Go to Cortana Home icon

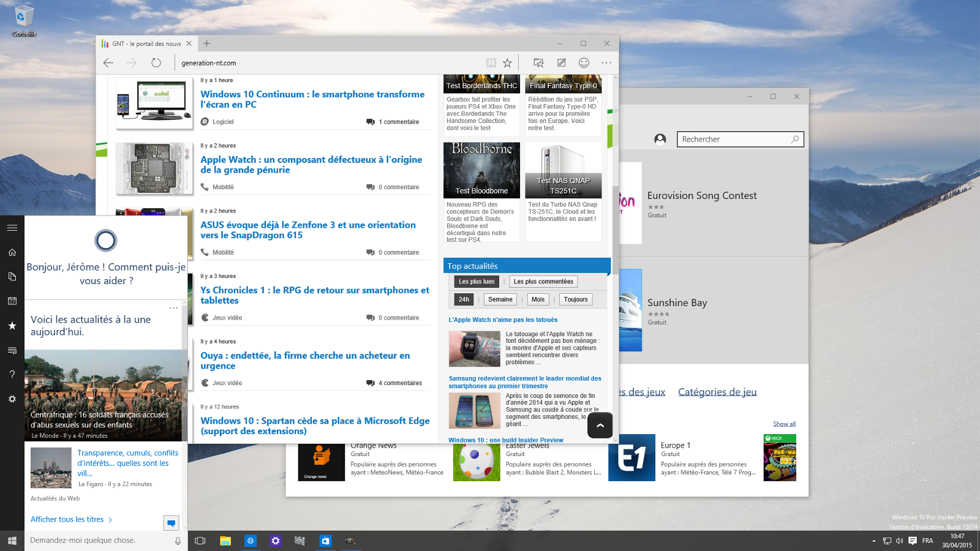point(12,252)
